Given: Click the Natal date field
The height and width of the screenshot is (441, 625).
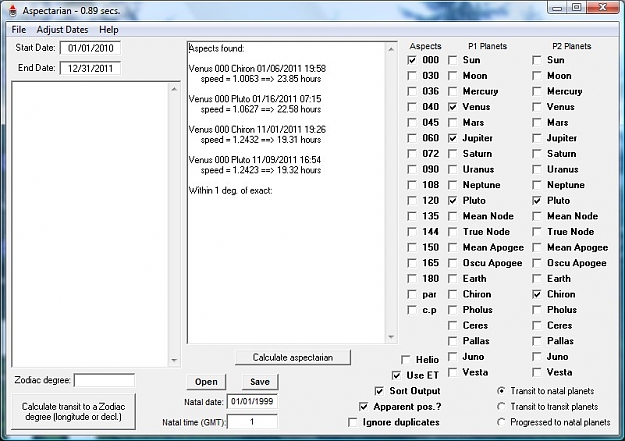Looking at the screenshot, I should pos(252,402).
